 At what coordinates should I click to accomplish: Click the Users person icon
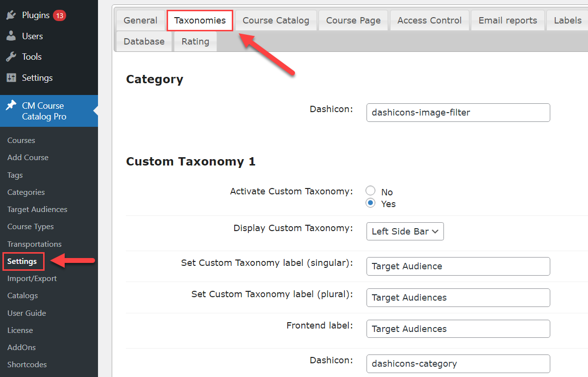[11, 36]
